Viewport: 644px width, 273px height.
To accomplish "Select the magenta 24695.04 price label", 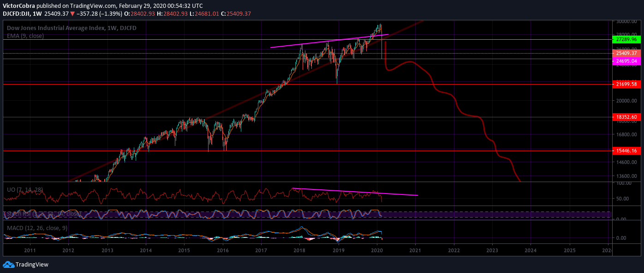I will point(626,61).
